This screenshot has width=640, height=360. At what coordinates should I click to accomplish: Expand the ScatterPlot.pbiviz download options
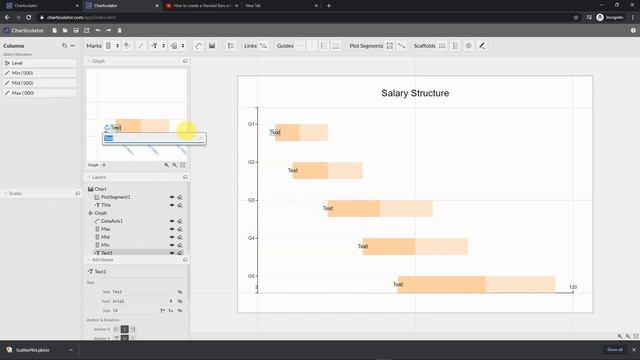[71, 350]
